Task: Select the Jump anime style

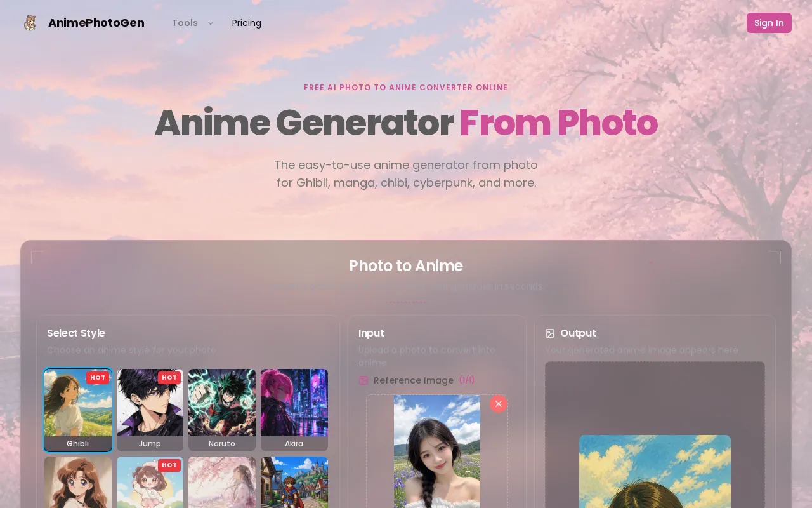Action: tap(150, 410)
